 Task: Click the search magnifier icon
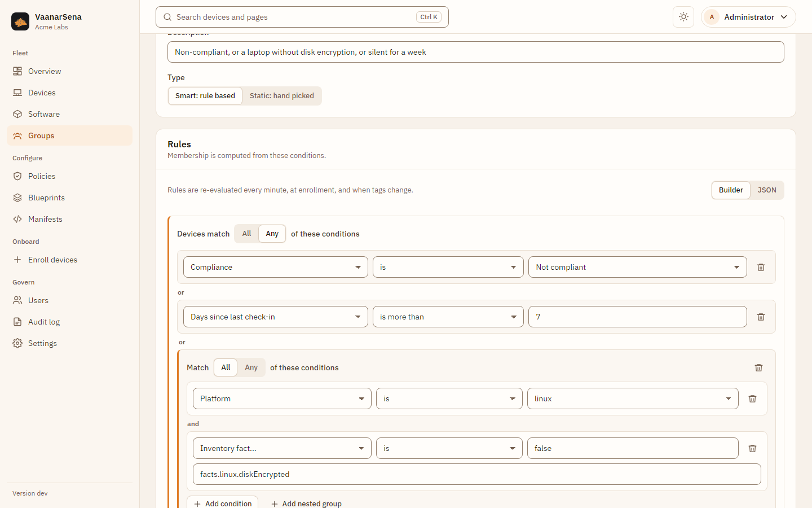coord(167,17)
